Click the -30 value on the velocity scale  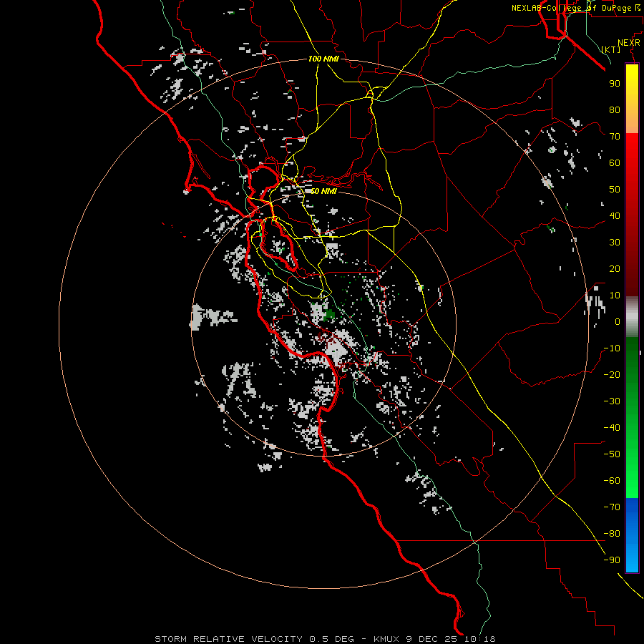pos(612,401)
